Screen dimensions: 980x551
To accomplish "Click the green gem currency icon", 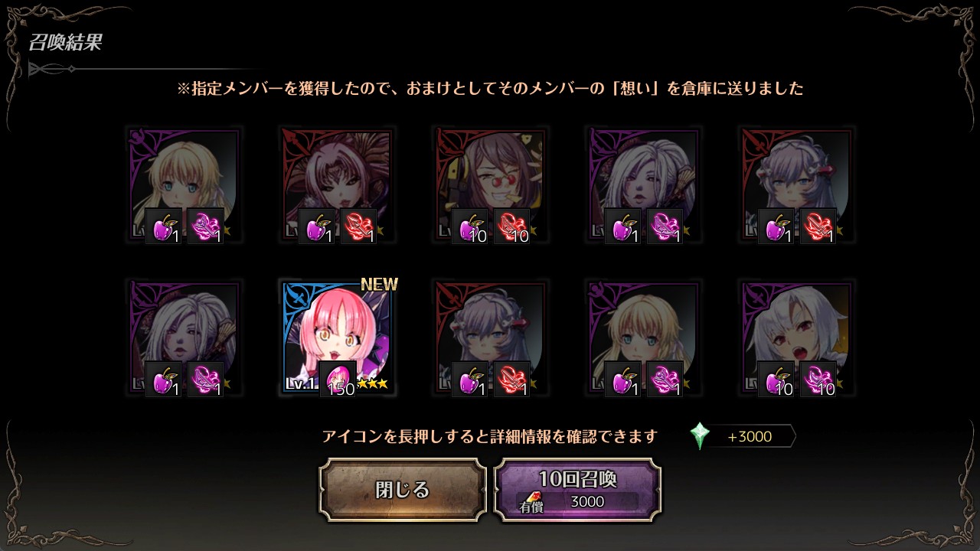I will tap(699, 436).
